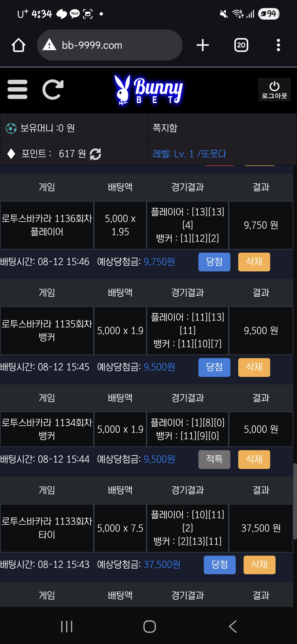Open the hamburger menu on Bunny Bet
Viewport: 297px width, 644px height.
point(17,90)
